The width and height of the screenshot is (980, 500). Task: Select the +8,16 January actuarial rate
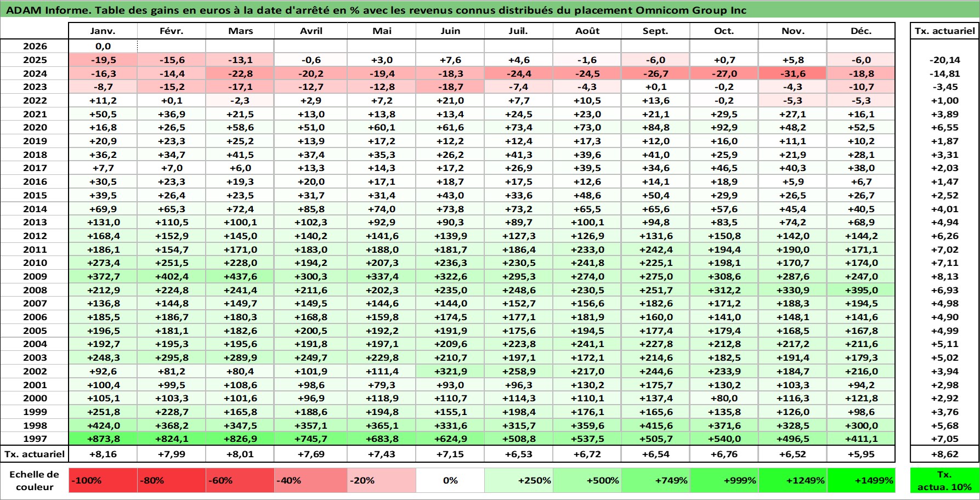103,454
